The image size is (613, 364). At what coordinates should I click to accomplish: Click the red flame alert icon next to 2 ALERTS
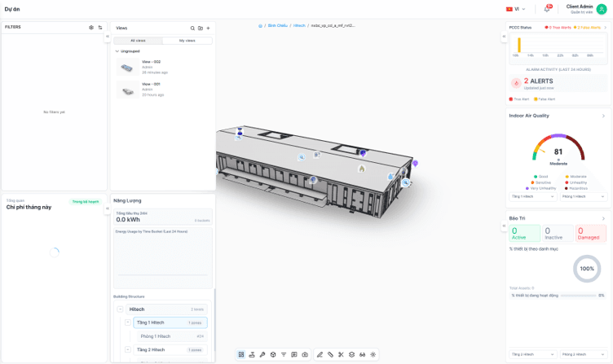516,83
